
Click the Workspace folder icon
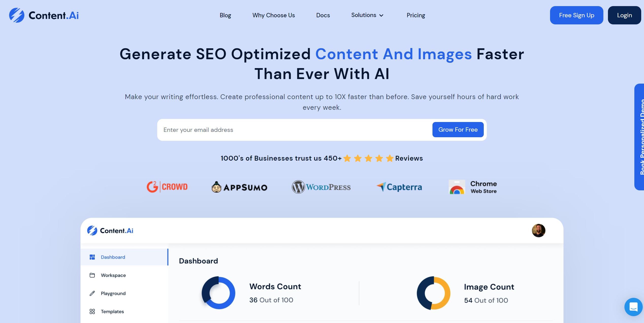(92, 275)
